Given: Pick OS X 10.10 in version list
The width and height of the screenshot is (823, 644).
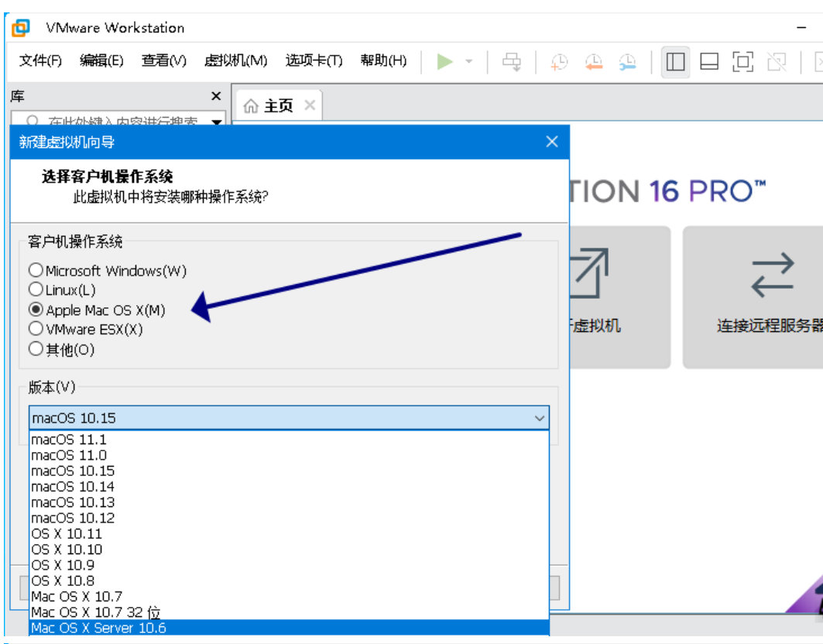Looking at the screenshot, I should (289, 550).
